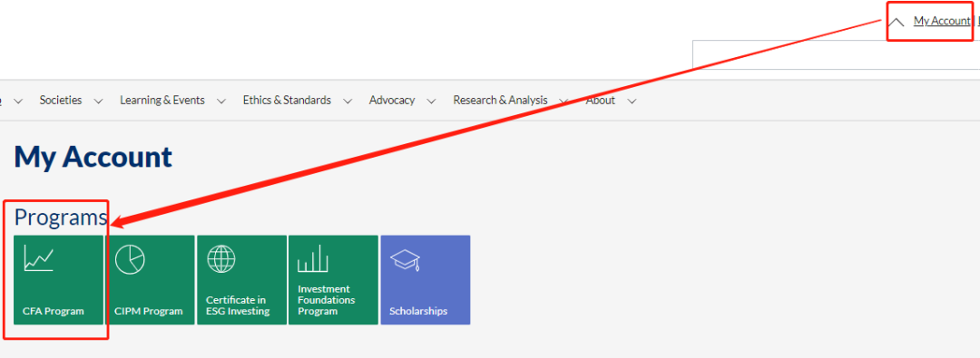980x358 pixels.
Task: Select the About navigation item
Action: (600, 100)
